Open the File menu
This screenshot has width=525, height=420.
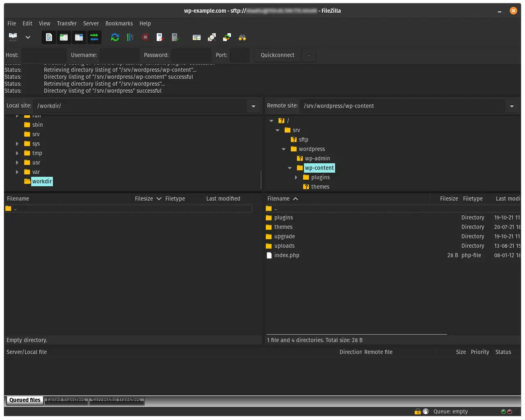tap(12, 23)
